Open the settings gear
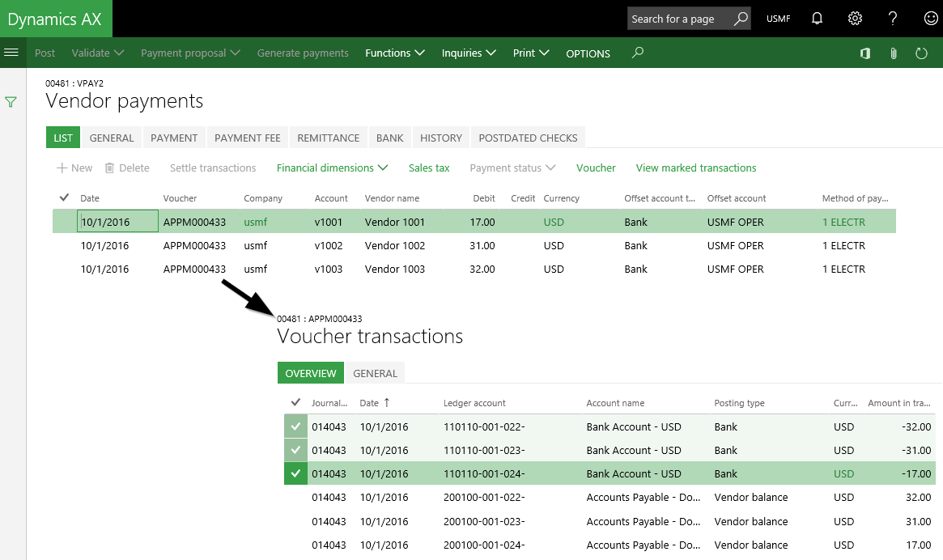 tap(855, 19)
